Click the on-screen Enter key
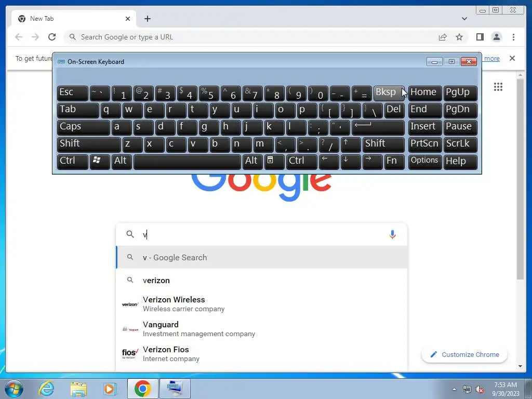532x399 pixels. (378, 127)
